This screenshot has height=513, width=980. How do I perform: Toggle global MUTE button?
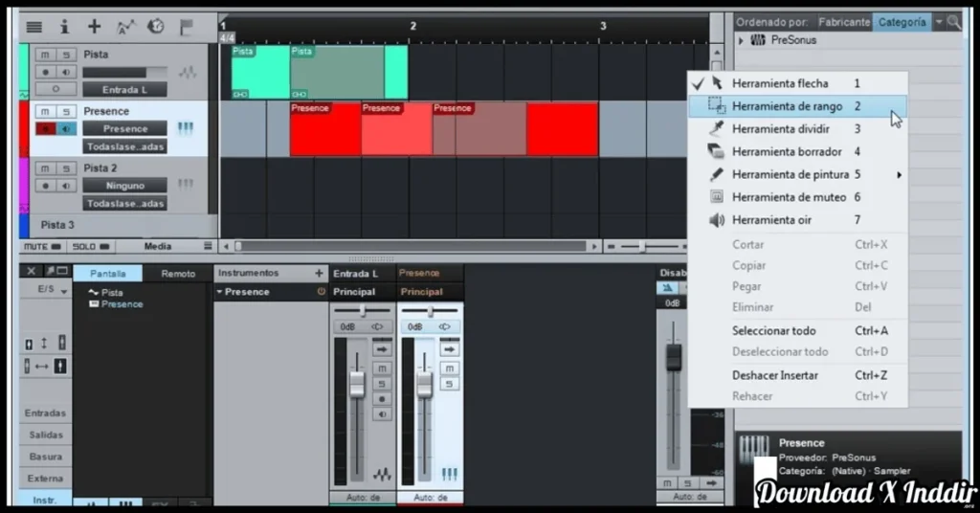[42, 246]
